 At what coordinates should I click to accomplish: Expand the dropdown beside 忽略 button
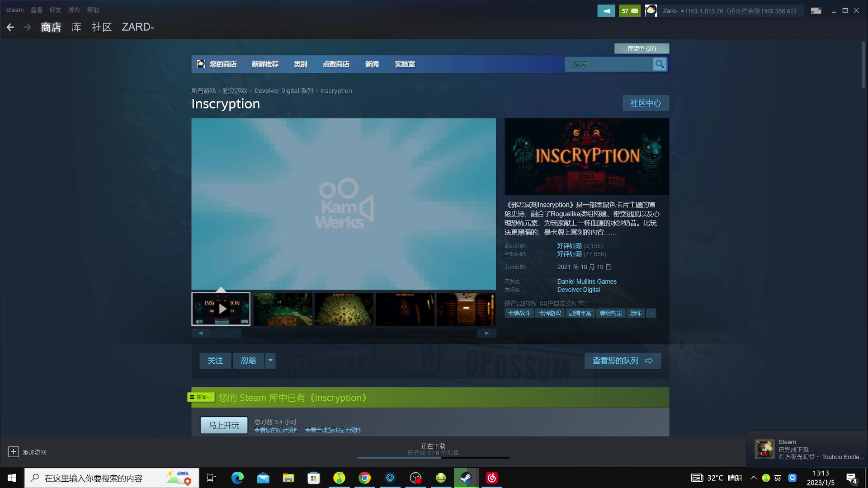click(270, 361)
